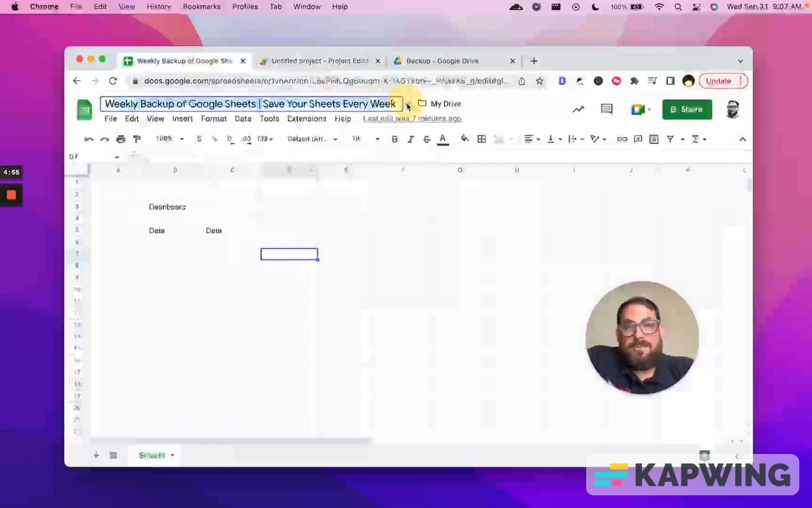
Task: Insert a comment from toolbar
Action: (638, 139)
